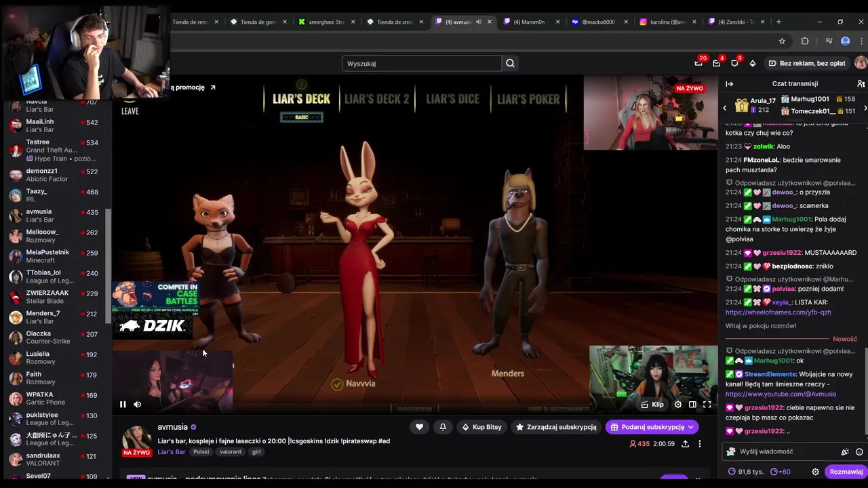Open the three-dot more options menu

700,444
